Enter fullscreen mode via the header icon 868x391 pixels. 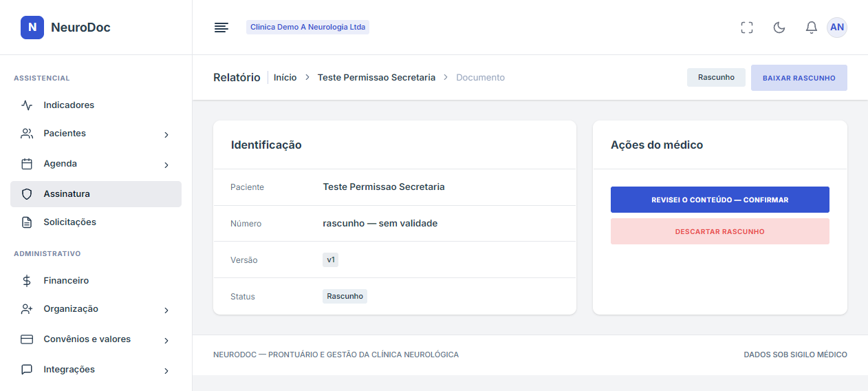(x=747, y=28)
